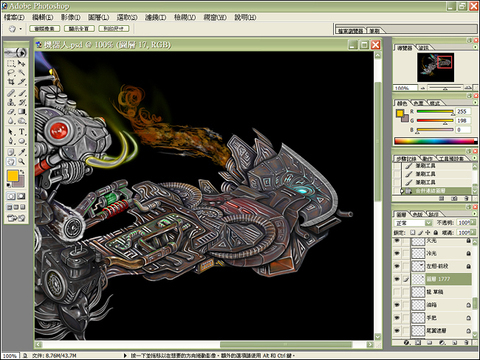The width and height of the screenshot is (480, 360).
Task: Click the default colors icon in toolbox
Action: 9,185
